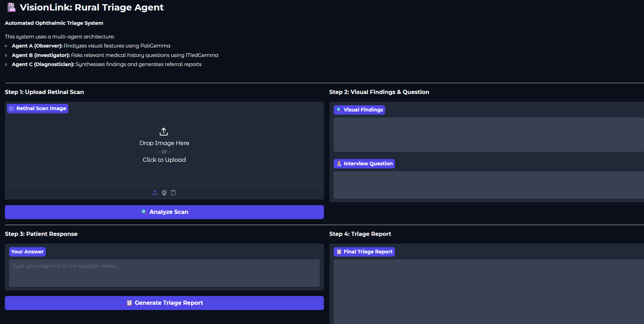The width and height of the screenshot is (644, 324).
Task: Choose paste from clipboard source
Action: tap(173, 193)
